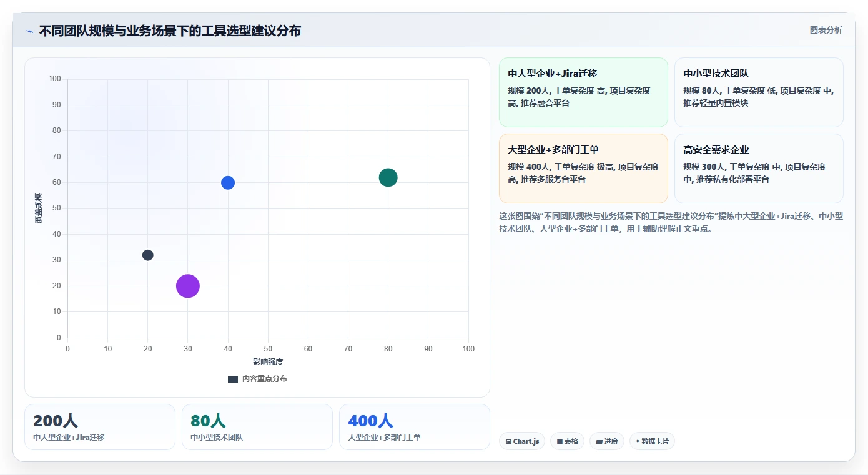Click the 200人 stat card
Viewport: 868px width, 475px height.
click(x=100, y=427)
